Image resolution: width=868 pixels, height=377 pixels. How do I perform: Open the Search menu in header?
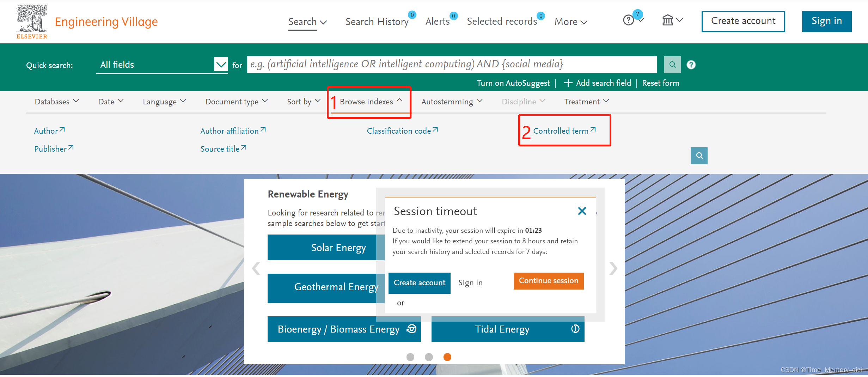point(308,22)
